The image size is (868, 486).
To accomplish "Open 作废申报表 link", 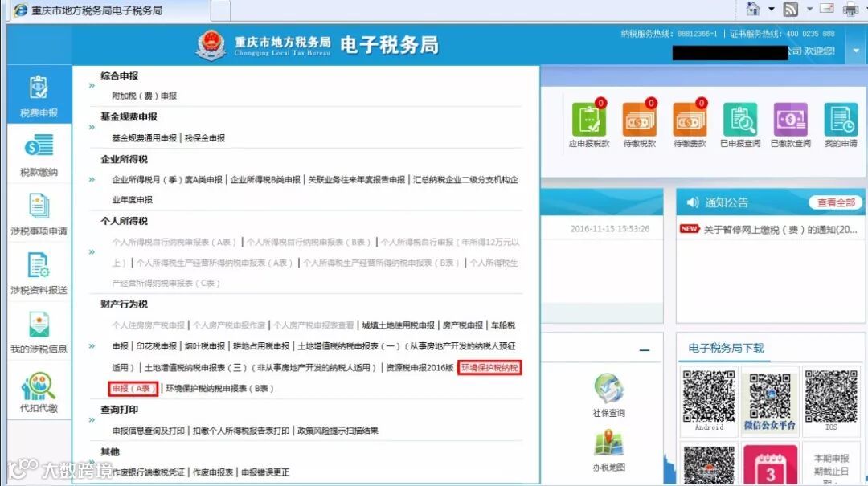I will click(213, 472).
